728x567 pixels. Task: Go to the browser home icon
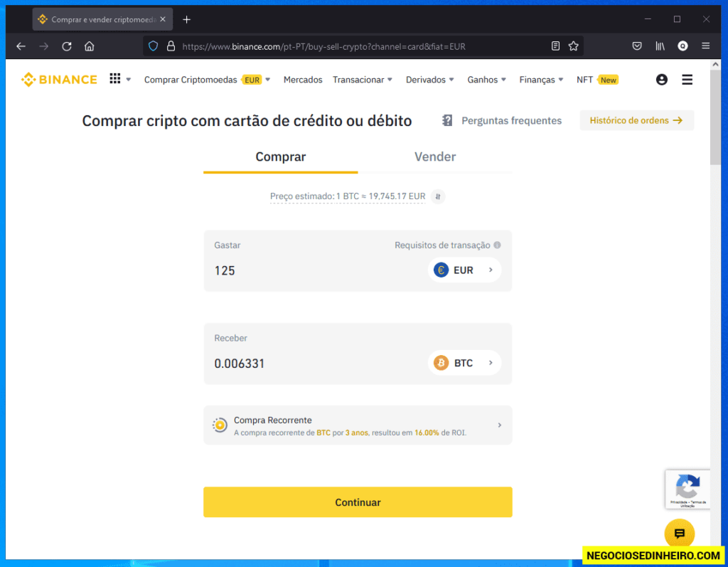point(89,46)
